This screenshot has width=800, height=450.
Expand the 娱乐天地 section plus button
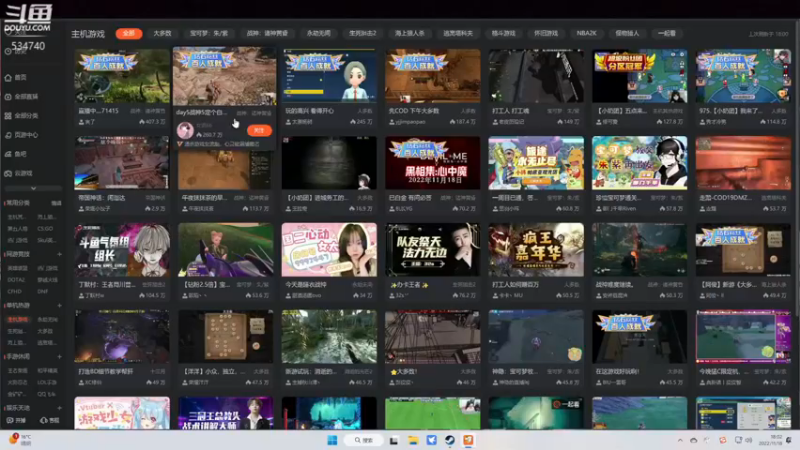click(59, 408)
